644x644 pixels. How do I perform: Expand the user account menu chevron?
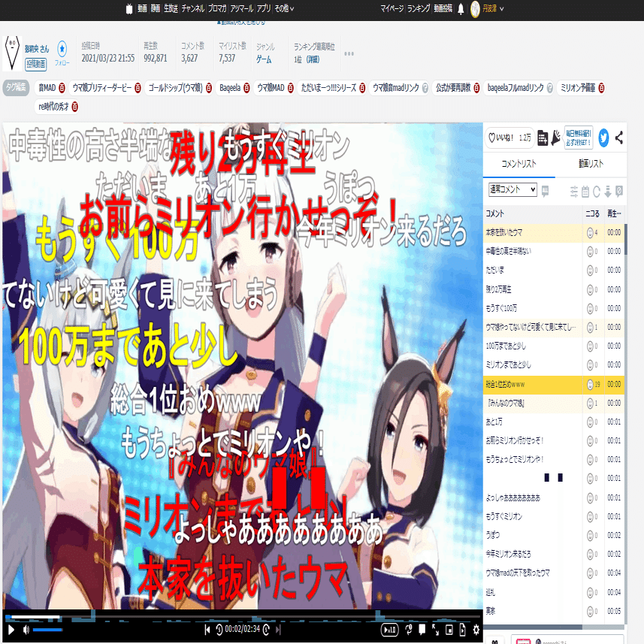(x=501, y=8)
